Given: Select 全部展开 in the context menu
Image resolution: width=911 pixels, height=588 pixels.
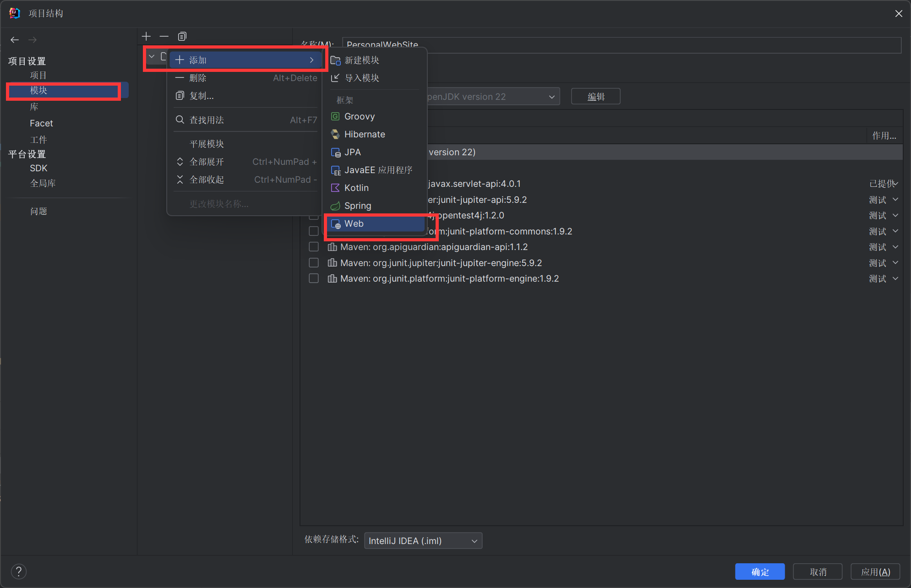Looking at the screenshot, I should click(245, 162).
